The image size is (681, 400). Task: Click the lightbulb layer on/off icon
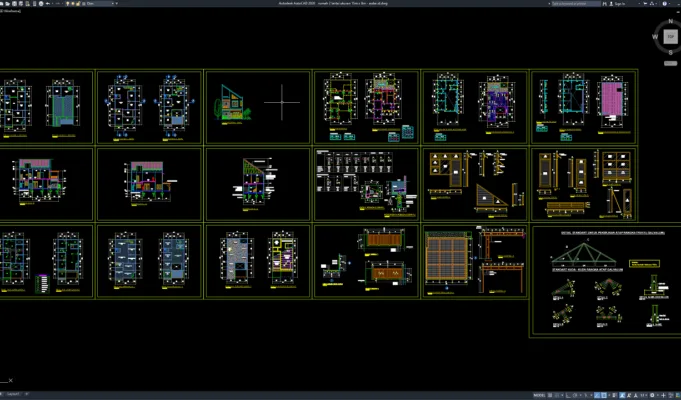pos(68,3)
